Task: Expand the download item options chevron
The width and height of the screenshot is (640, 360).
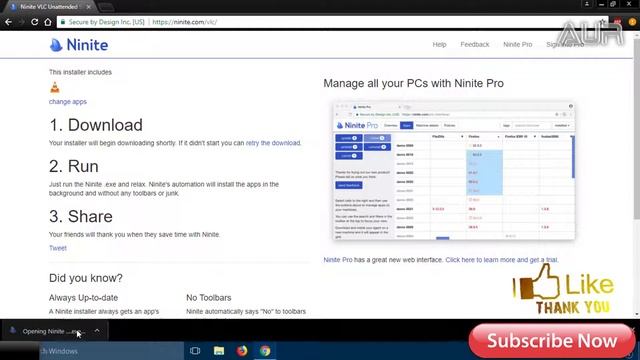Action: [x=97, y=331]
